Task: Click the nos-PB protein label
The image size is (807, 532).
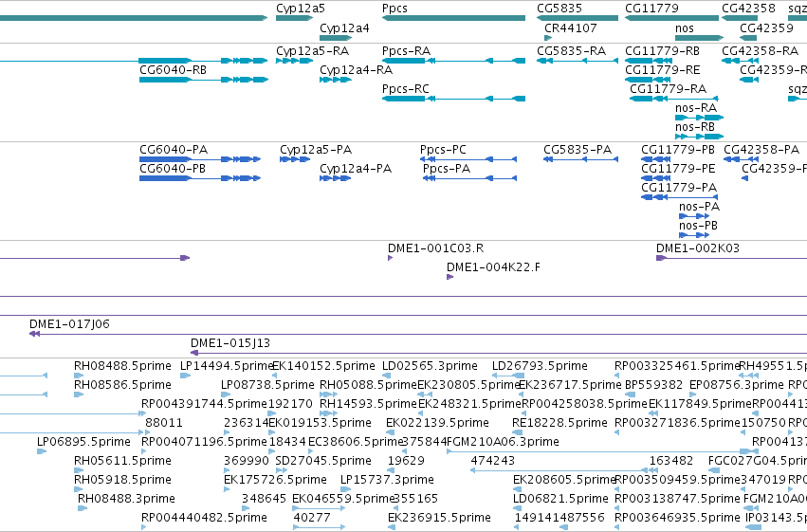Action: (698, 226)
